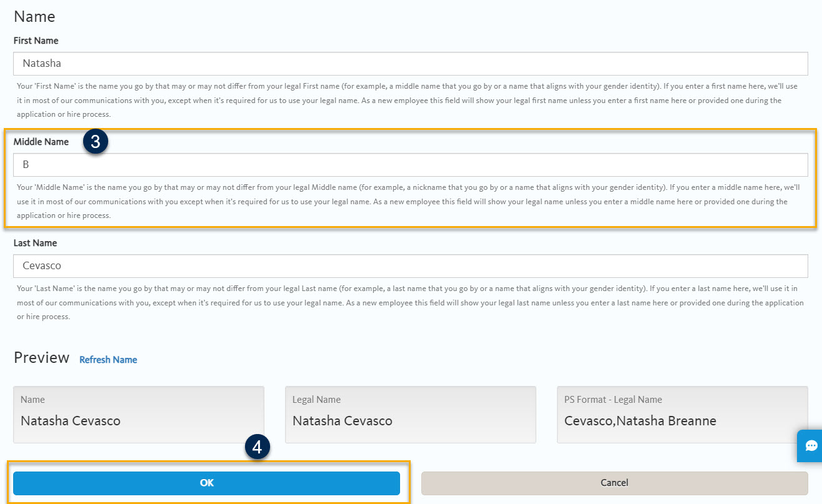Select the Legal Name preview box

[x=411, y=415]
